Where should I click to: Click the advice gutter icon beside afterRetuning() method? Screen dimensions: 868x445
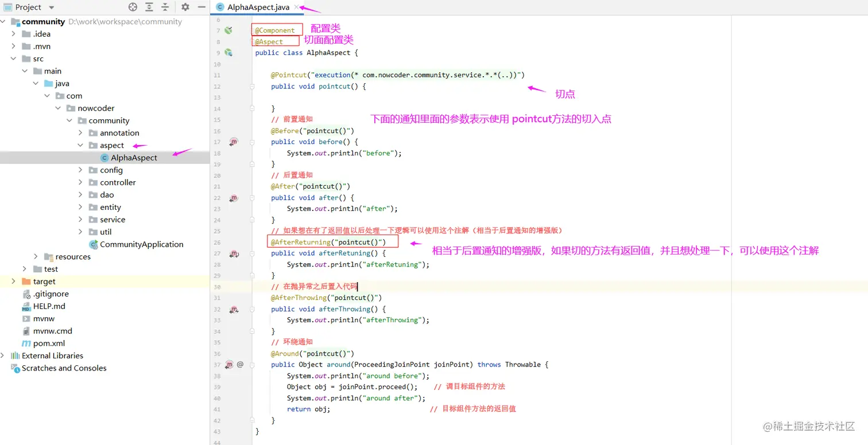pos(234,253)
